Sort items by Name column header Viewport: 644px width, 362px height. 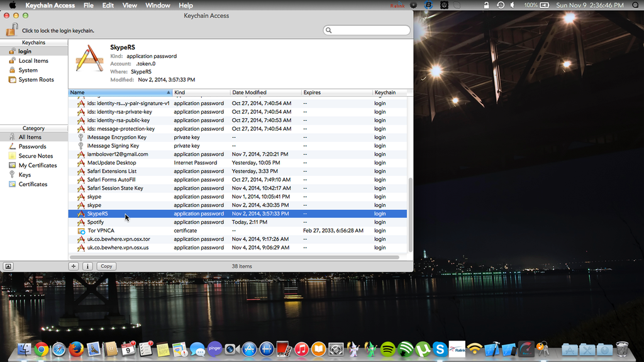[x=120, y=92]
